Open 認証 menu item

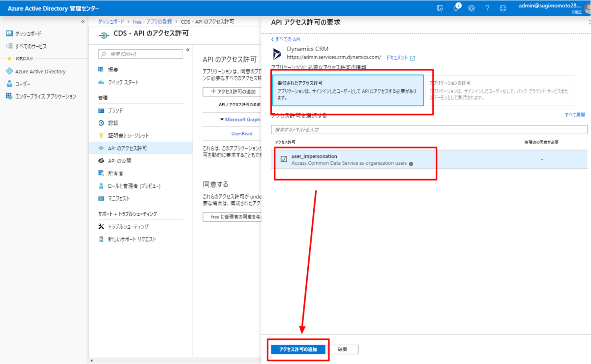tap(113, 123)
